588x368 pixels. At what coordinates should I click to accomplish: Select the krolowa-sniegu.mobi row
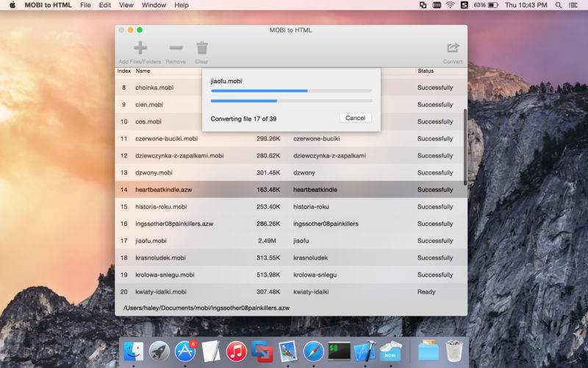291,275
